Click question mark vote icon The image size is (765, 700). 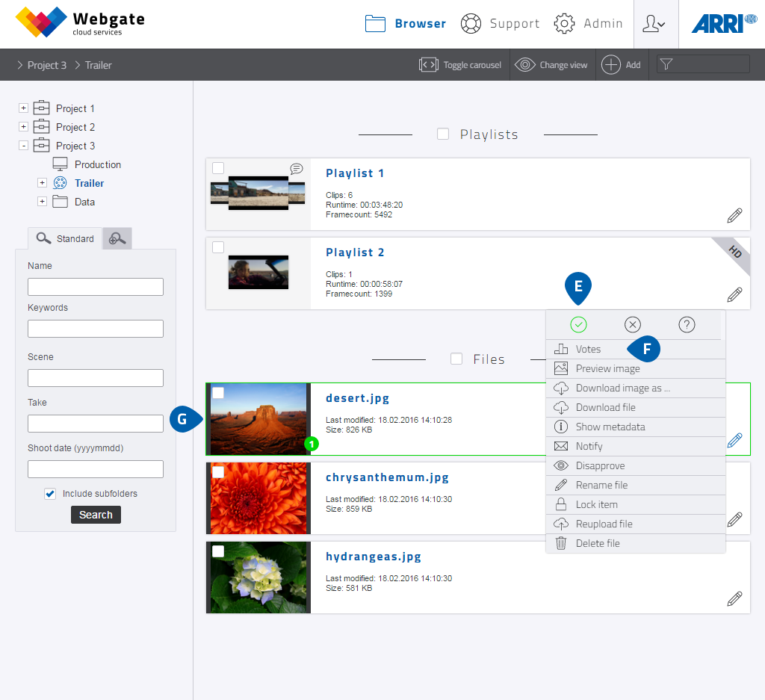pyautogui.click(x=687, y=324)
